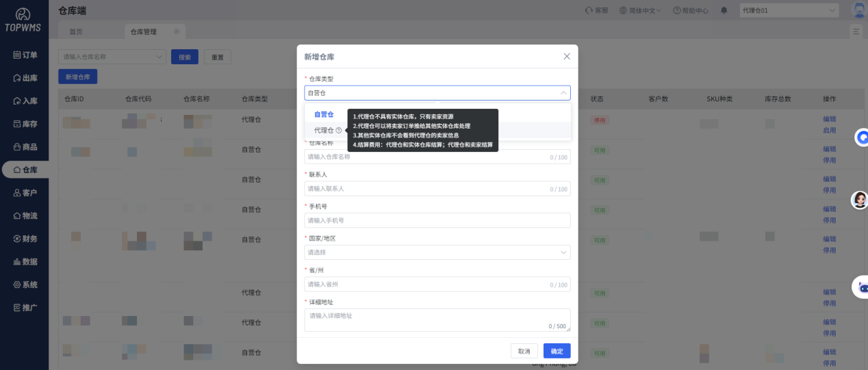The height and width of the screenshot is (370, 868).
Task: Click the 取消 cancel button
Action: tap(524, 351)
